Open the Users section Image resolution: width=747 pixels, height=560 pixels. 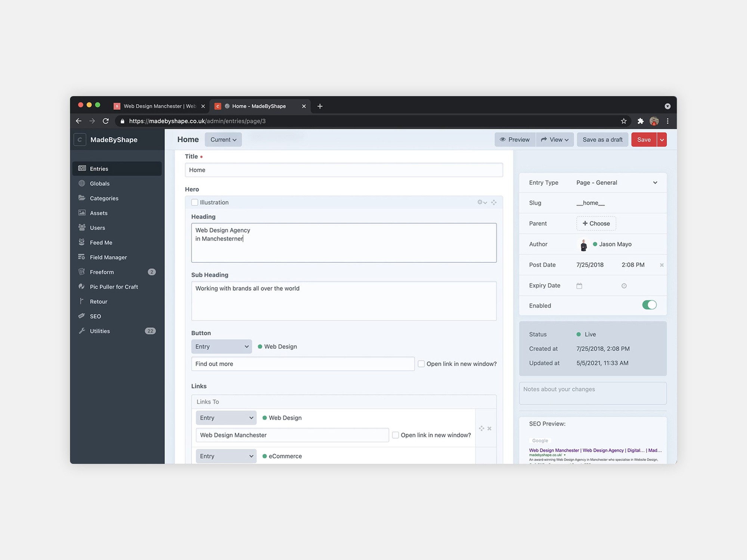click(97, 227)
